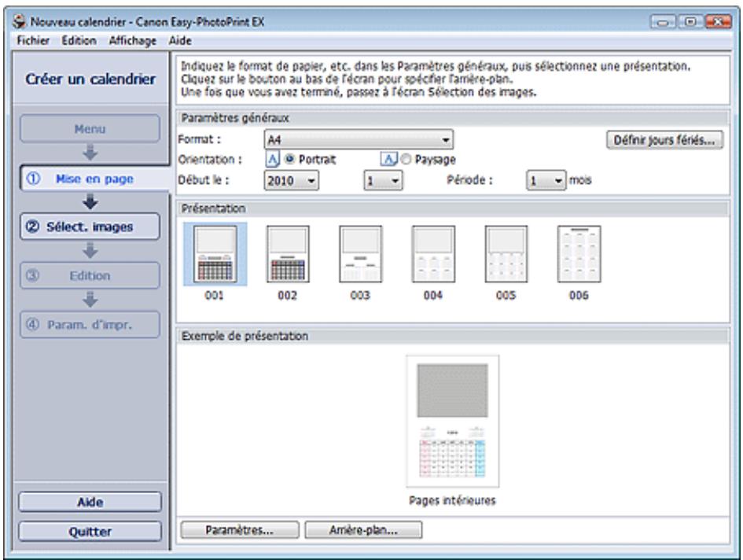Go to Sélect. images step
The width and height of the screenshot is (743, 560).
[90, 227]
